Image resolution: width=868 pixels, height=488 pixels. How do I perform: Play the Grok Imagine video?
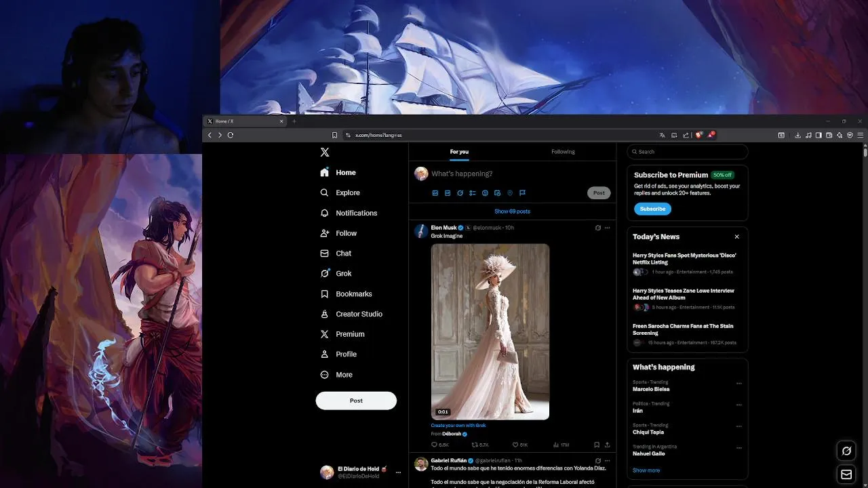pyautogui.click(x=490, y=332)
